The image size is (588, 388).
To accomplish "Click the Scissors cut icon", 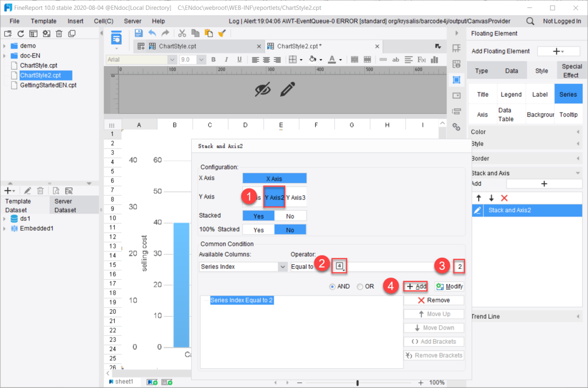I will (182, 33).
